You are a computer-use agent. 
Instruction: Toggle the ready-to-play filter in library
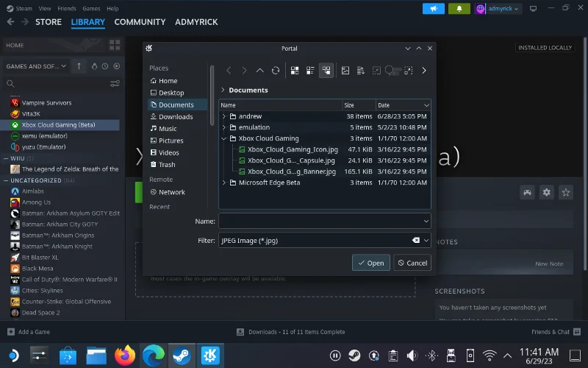(118, 66)
